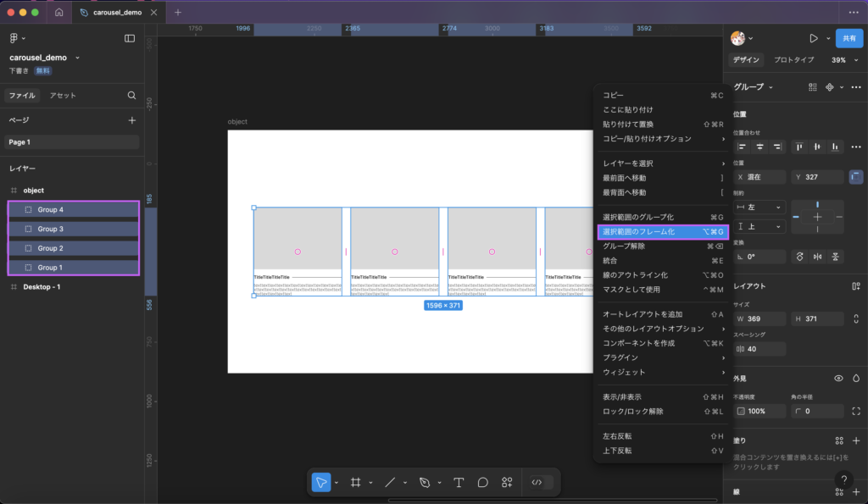Click the width W 369 field
Screen dimensions: 868x504
(759, 318)
